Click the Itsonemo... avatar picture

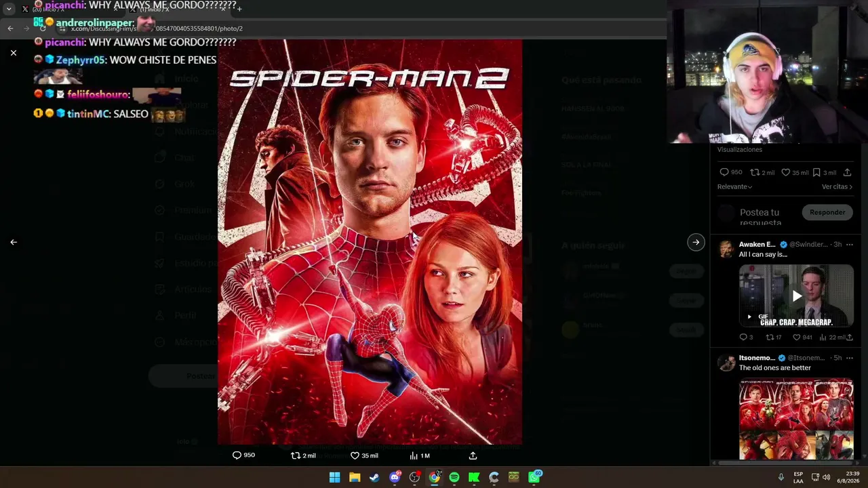tap(726, 362)
